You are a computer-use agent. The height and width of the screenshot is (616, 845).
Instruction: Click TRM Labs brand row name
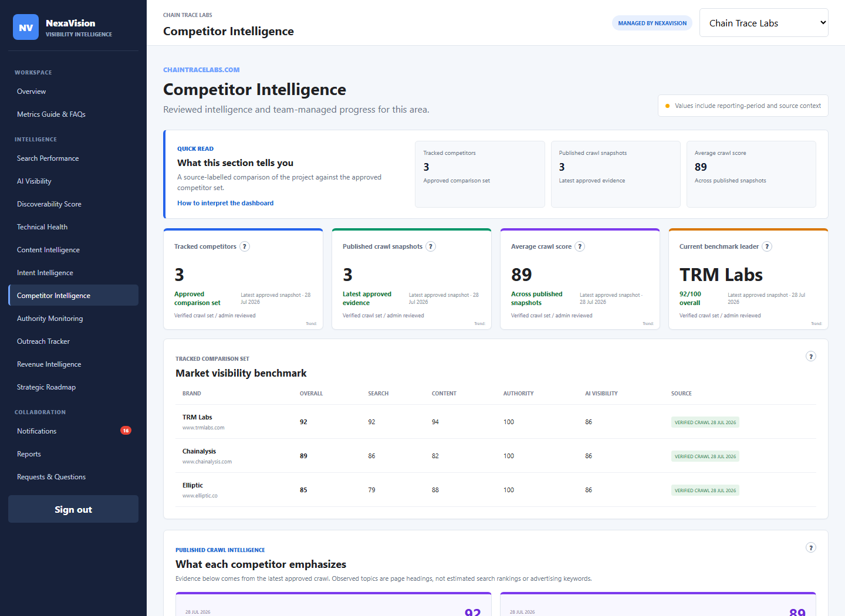point(197,417)
